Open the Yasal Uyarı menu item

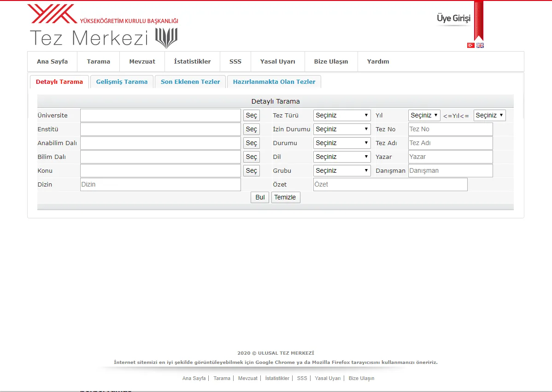click(x=278, y=62)
